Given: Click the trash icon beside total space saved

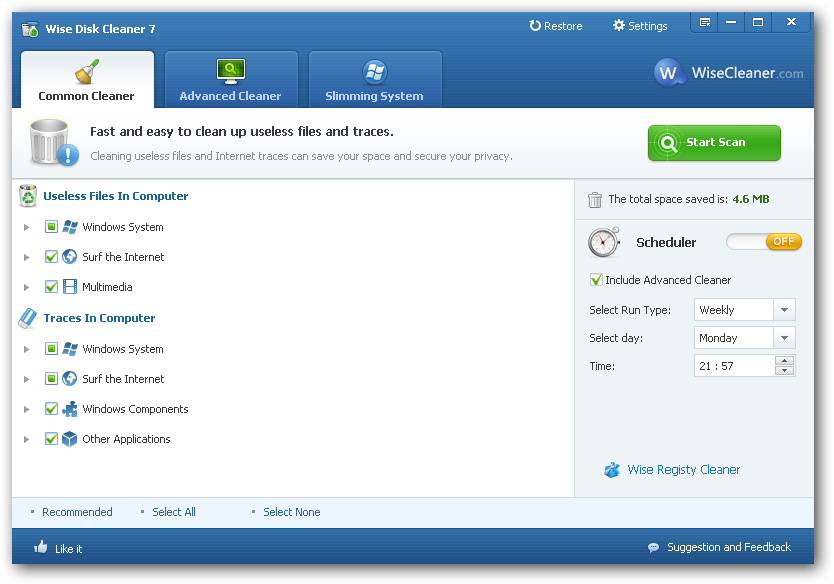Looking at the screenshot, I should (595, 200).
